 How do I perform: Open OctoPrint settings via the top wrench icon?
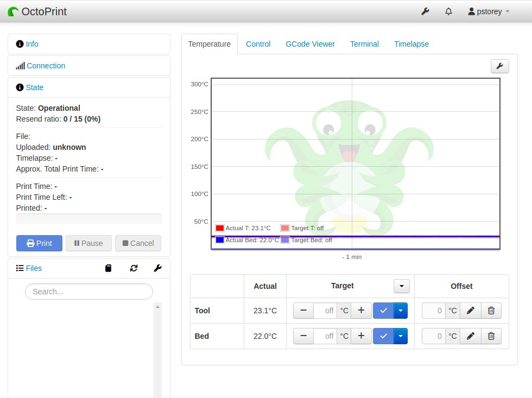coord(425,11)
